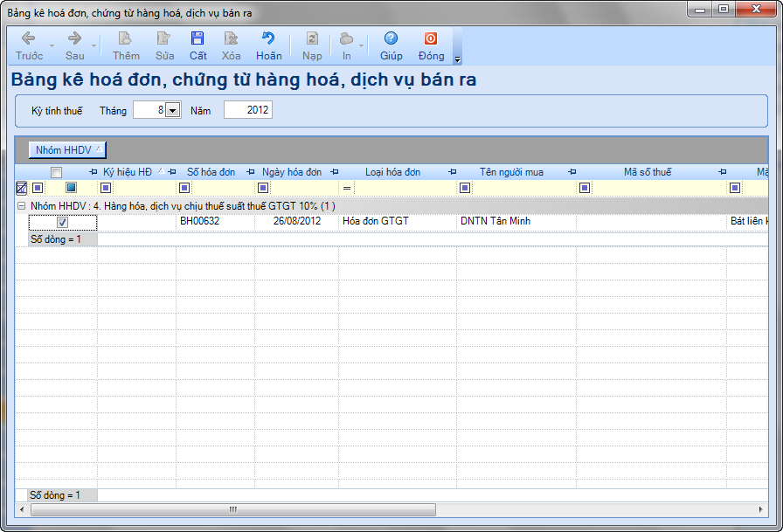Click the Xóa (delete) toolbar icon

(x=231, y=45)
